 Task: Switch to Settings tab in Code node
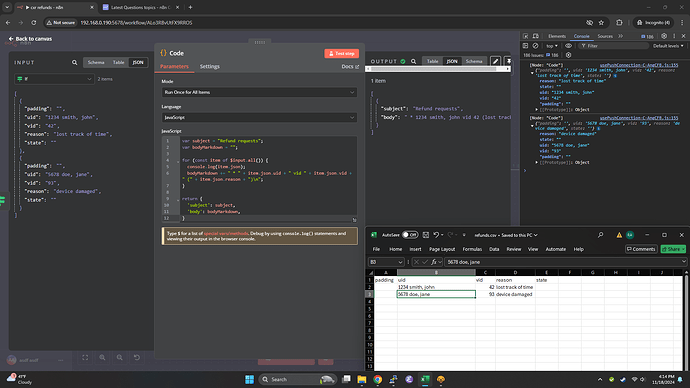pyautogui.click(x=209, y=66)
